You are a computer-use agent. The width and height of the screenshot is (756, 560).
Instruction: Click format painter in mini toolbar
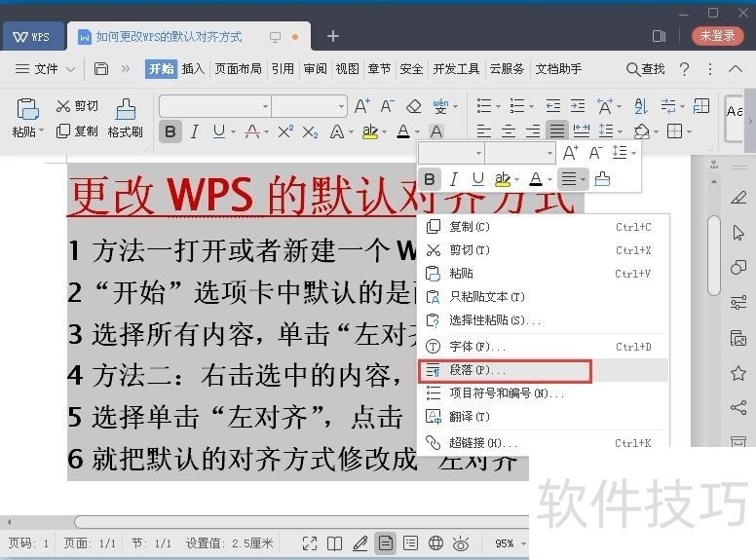click(602, 179)
